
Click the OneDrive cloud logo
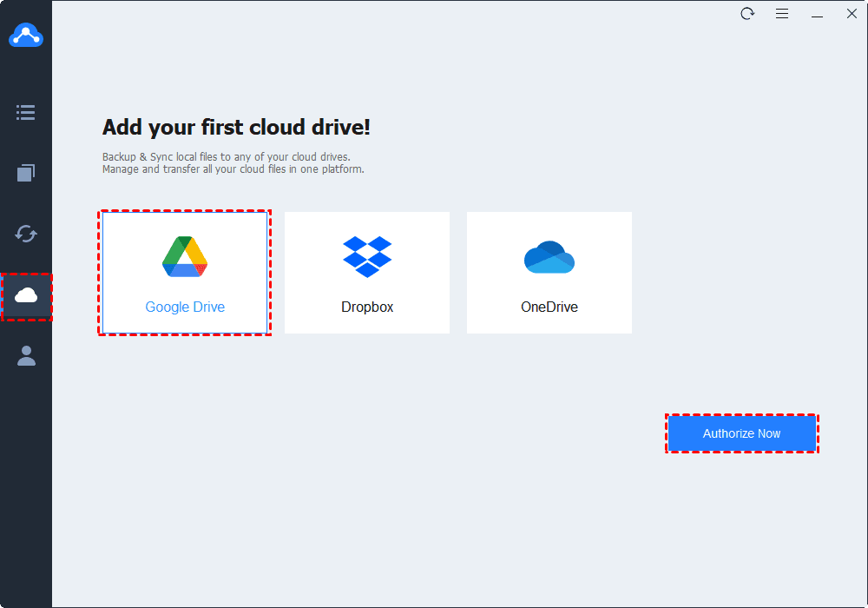[x=549, y=257]
